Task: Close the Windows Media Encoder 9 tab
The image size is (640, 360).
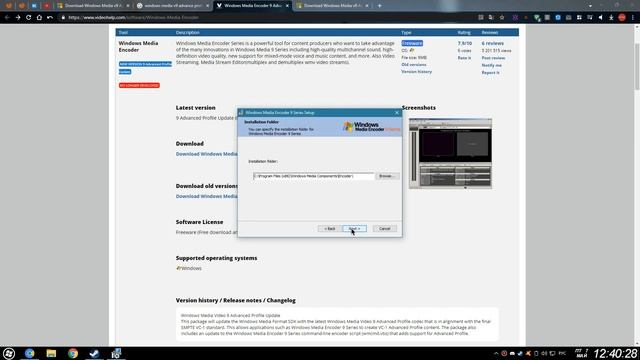Action: pos(287,6)
